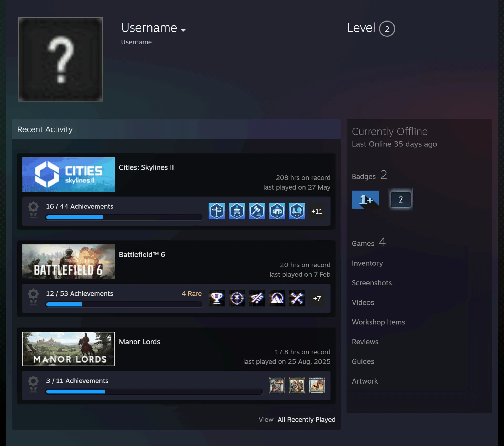Select the gavel achievement icon in Cities: Skylines II
504x446 pixels.
pos(257,211)
